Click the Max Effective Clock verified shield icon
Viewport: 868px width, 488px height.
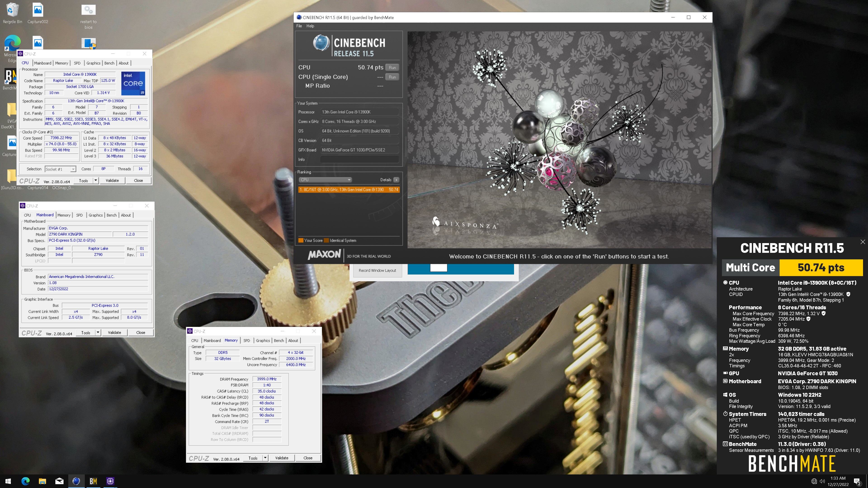[x=808, y=319]
